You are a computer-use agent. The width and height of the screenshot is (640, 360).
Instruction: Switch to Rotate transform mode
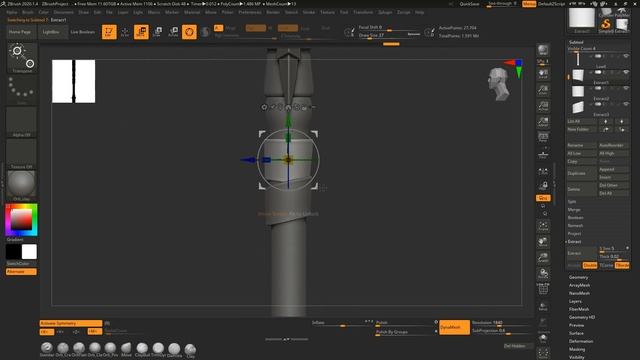(173, 32)
